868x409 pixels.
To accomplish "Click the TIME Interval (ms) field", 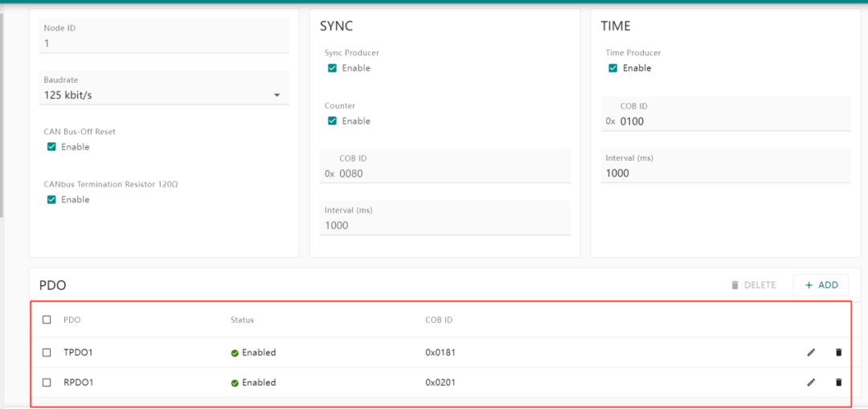I will tap(726, 166).
